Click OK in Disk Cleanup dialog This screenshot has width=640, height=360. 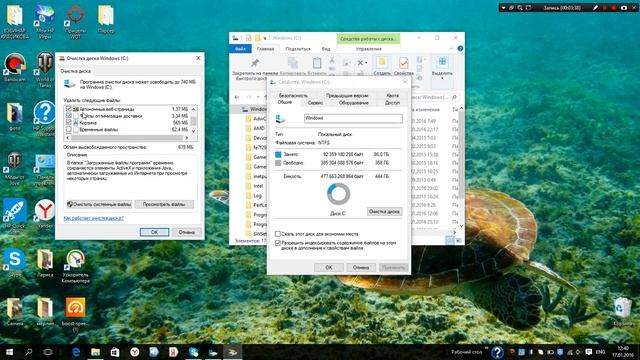(154, 232)
